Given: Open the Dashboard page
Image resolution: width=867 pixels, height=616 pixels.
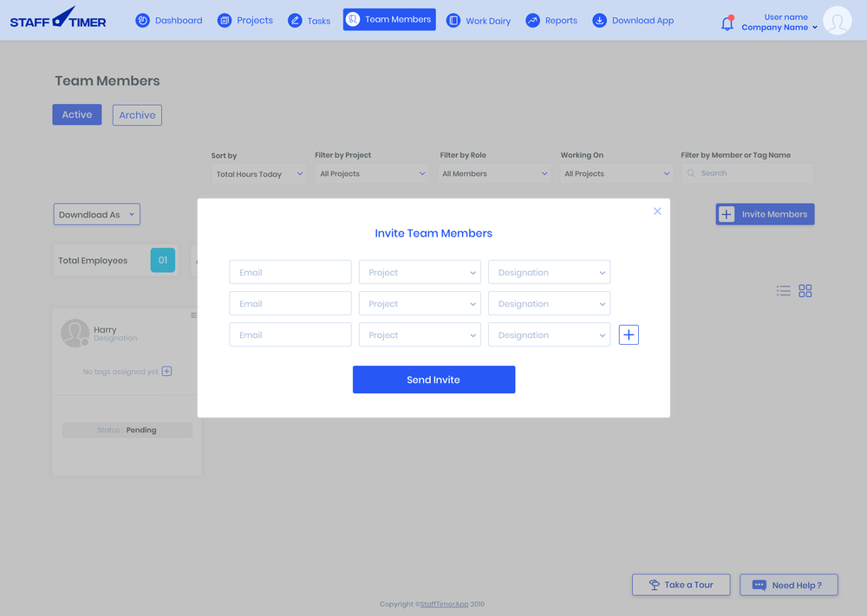Looking at the screenshot, I should 169,21.
